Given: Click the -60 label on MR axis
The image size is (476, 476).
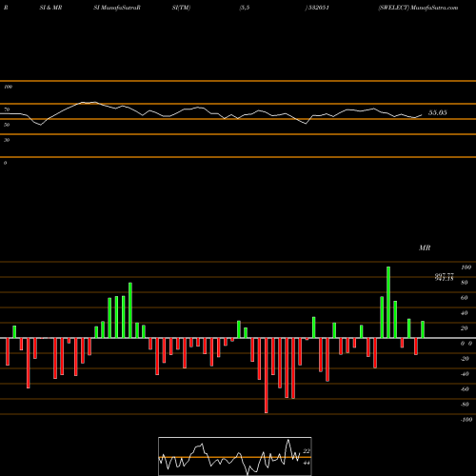Looking at the screenshot, I should coord(465,389).
